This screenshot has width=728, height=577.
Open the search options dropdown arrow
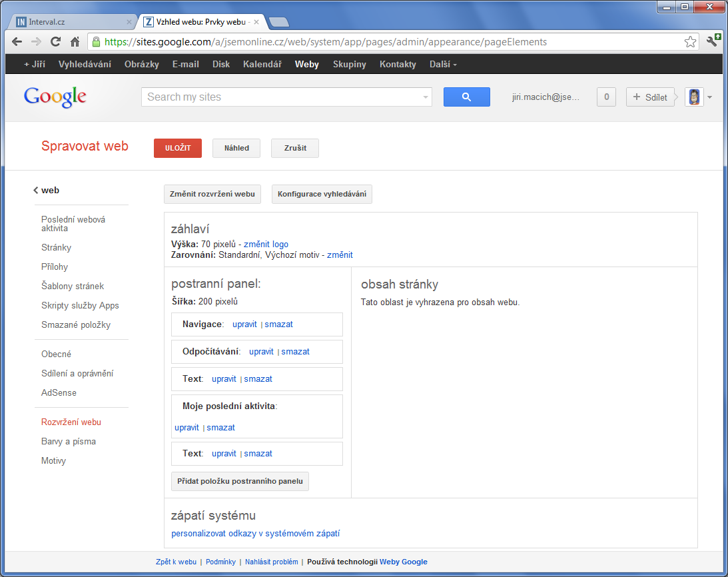tap(426, 97)
